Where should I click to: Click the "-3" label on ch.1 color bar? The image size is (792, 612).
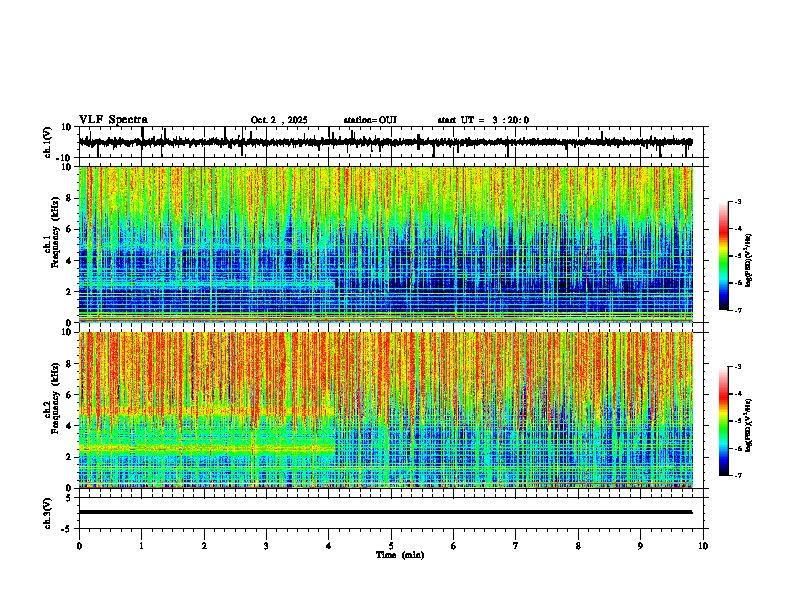click(x=737, y=201)
